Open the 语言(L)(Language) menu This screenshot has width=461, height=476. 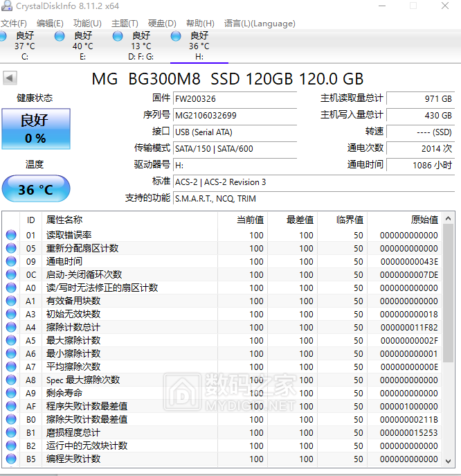260,24
